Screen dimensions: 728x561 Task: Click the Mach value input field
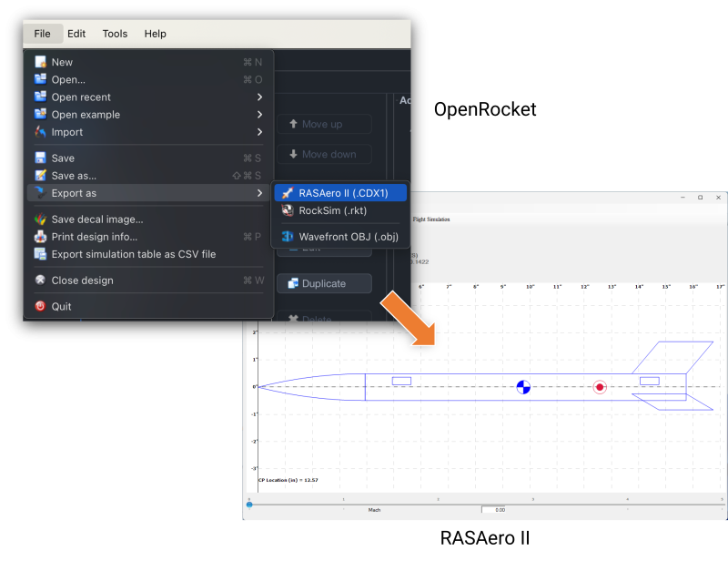pyautogui.click(x=493, y=510)
